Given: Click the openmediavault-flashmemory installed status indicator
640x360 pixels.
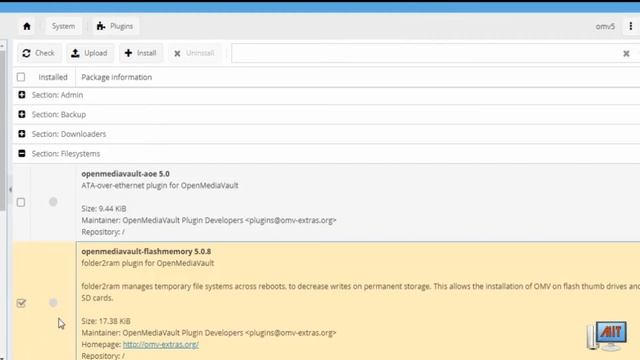Looking at the screenshot, I should pyautogui.click(x=53, y=302).
